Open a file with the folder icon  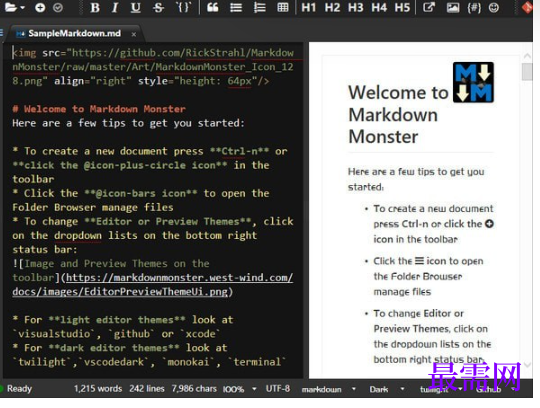pos(11,7)
